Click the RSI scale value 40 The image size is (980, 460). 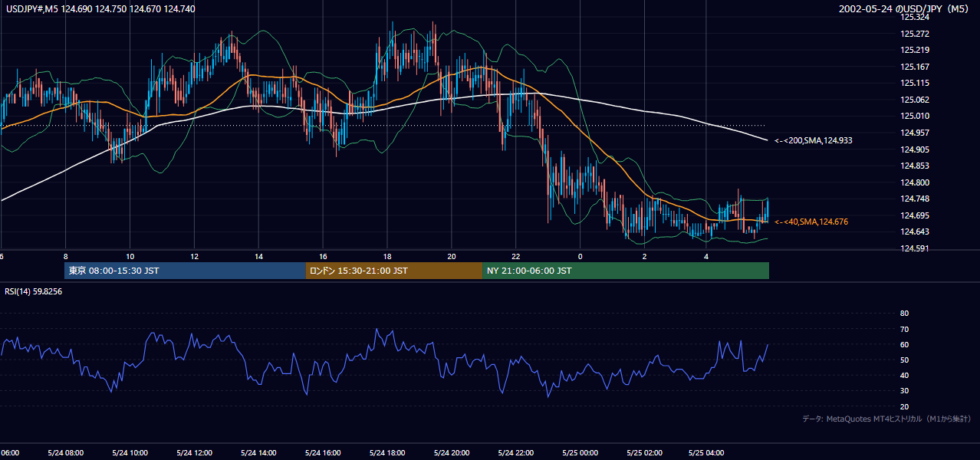[904, 375]
